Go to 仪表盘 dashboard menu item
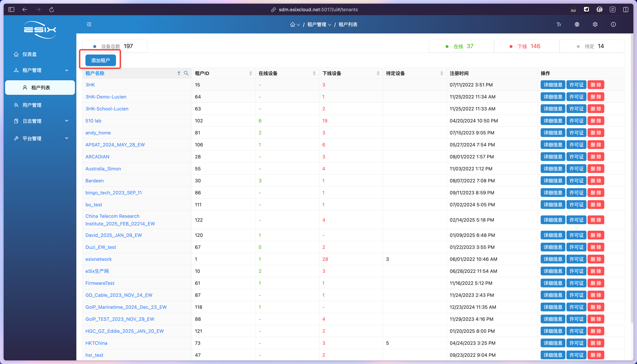The height and width of the screenshot is (364, 637). 29,54
